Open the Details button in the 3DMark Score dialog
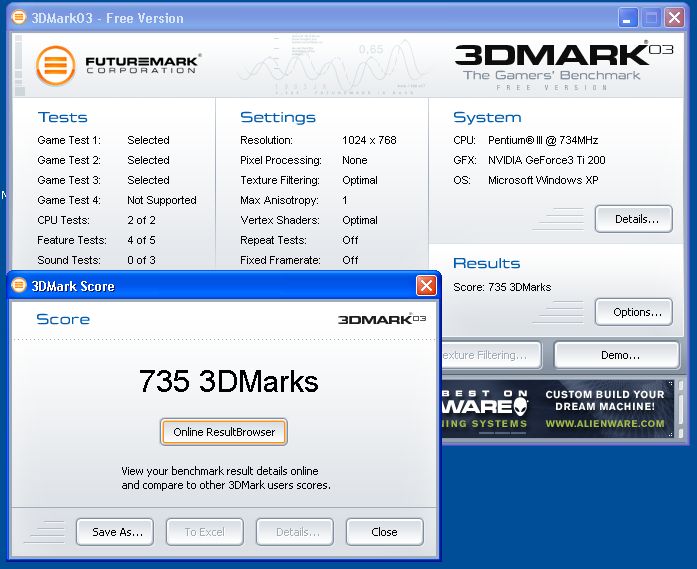697x569 pixels. click(x=295, y=532)
